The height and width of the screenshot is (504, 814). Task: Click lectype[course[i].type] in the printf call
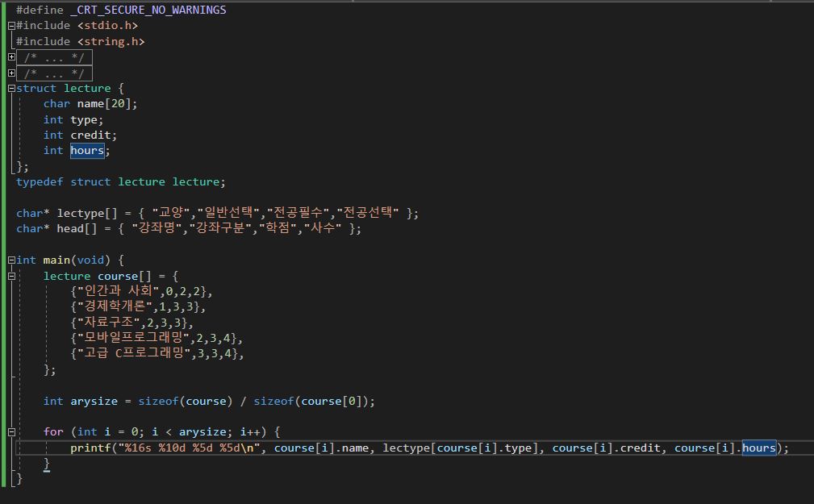[x=460, y=448]
